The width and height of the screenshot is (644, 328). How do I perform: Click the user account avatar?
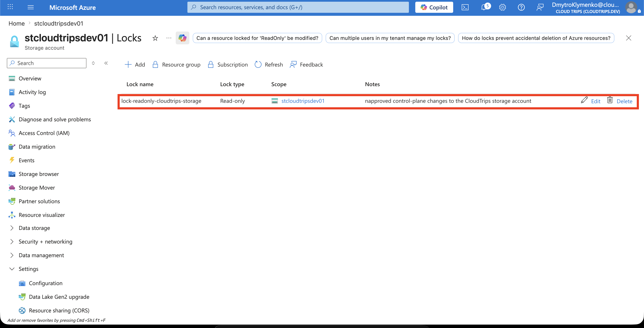click(631, 7)
